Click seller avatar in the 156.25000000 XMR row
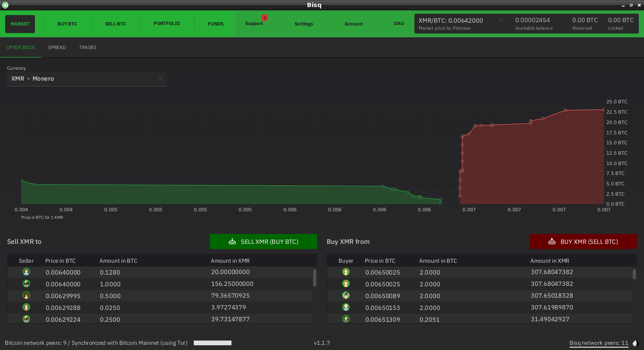Viewport: 644px width, 350px height. point(26,283)
